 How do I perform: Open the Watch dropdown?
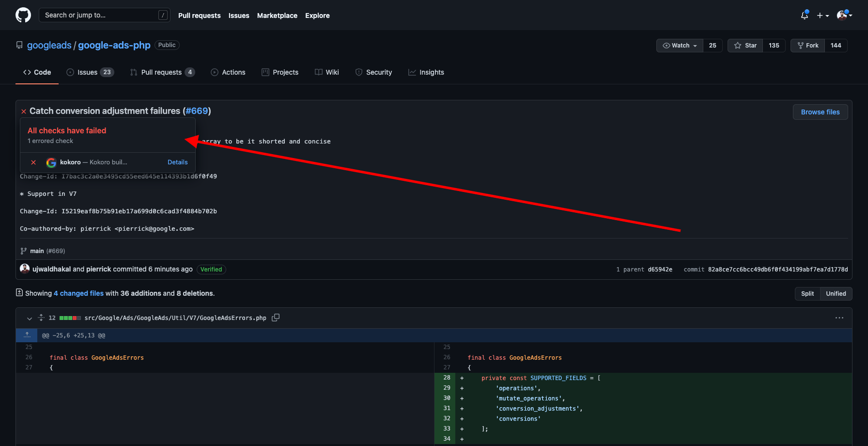pyautogui.click(x=679, y=45)
